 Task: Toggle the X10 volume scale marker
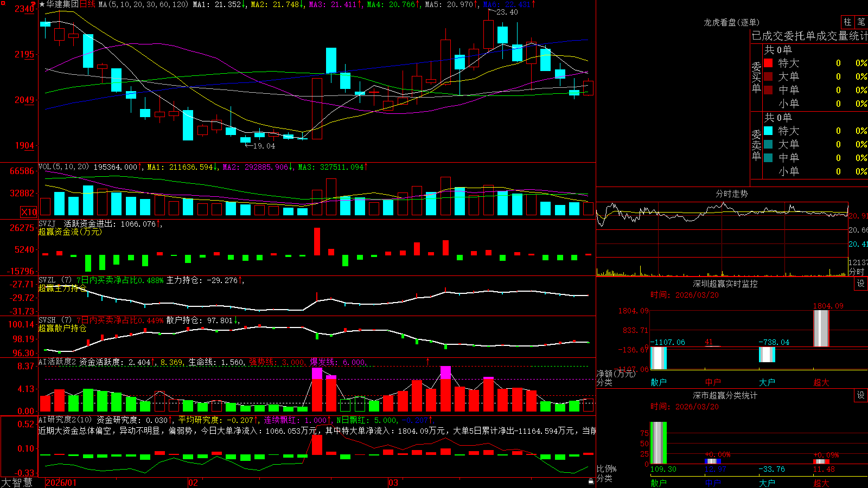[29, 212]
